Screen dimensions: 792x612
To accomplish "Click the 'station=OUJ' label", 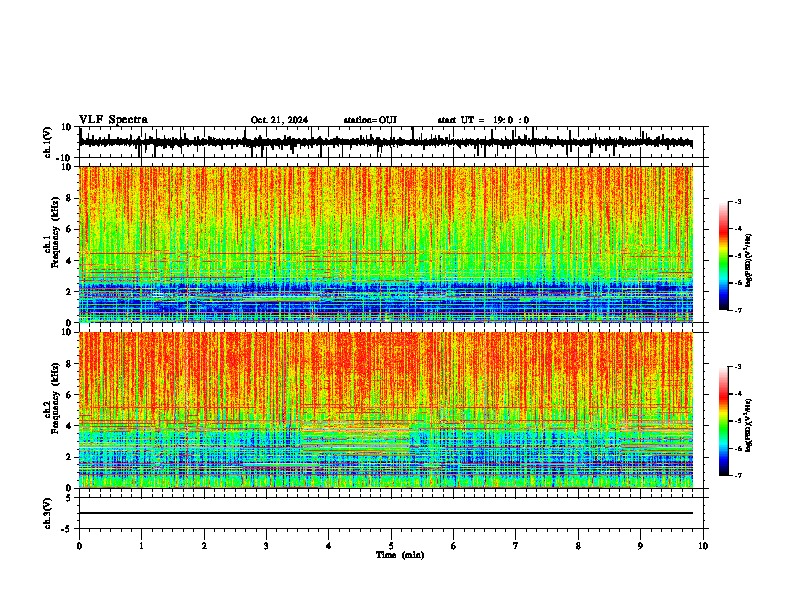I will pyautogui.click(x=370, y=120).
